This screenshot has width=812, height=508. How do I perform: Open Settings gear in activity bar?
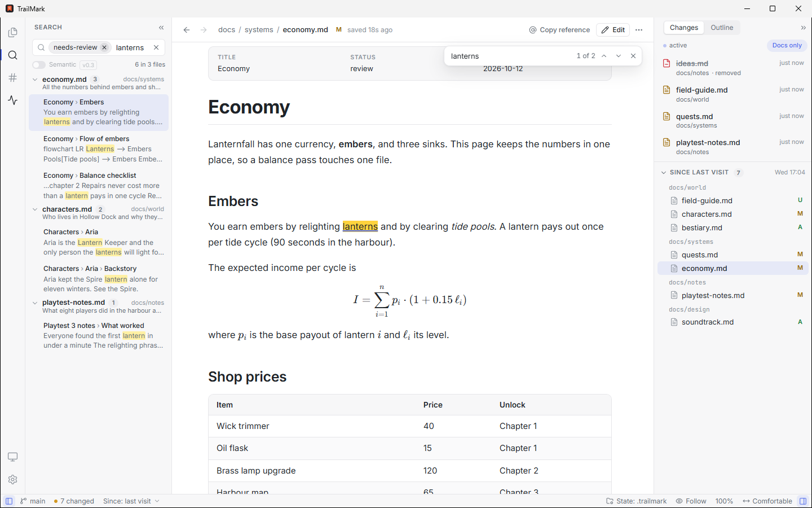[12, 479]
